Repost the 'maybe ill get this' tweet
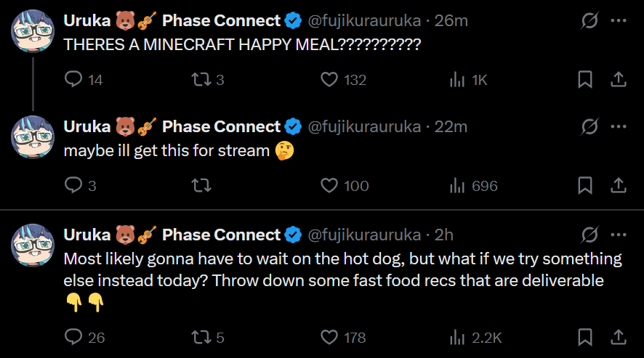Viewport: 644px width, 358px height. point(201,185)
